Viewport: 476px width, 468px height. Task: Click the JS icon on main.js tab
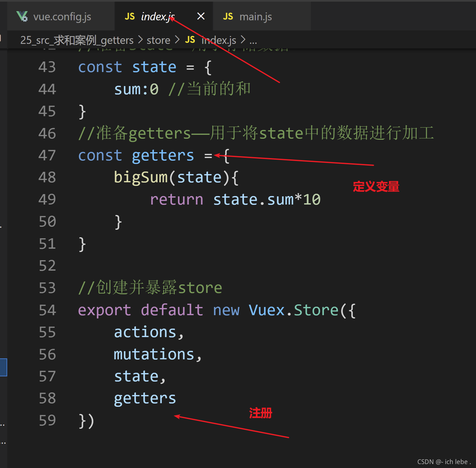(228, 16)
